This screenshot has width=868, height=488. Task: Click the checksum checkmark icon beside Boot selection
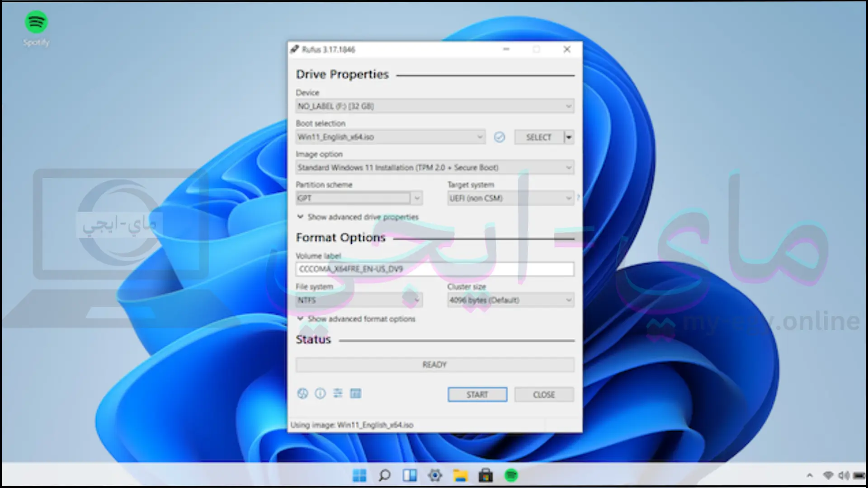click(499, 137)
